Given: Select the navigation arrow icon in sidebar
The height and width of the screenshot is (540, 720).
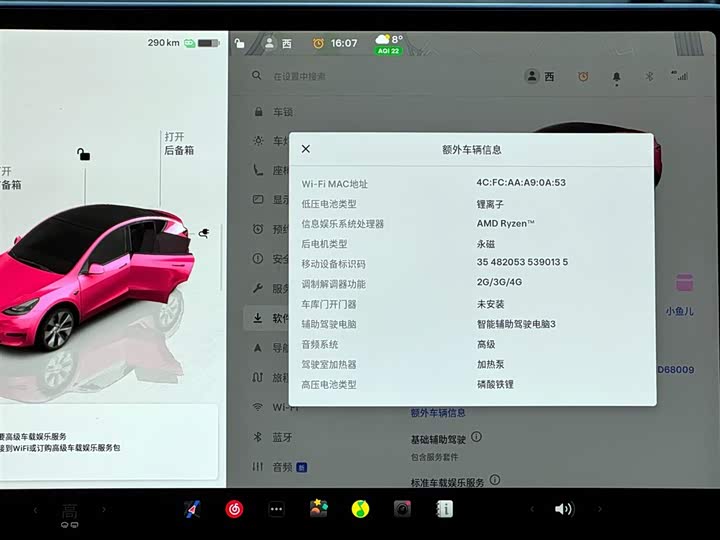Looking at the screenshot, I should pyautogui.click(x=258, y=348).
